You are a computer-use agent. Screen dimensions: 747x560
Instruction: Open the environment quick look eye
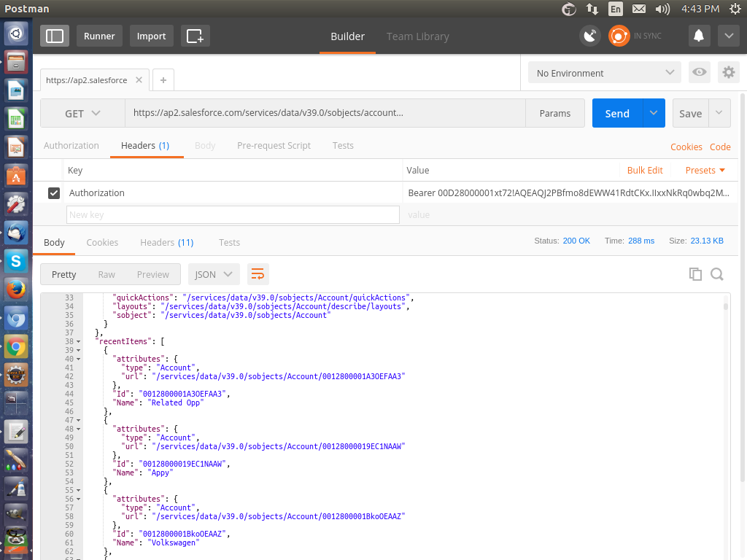tap(700, 72)
